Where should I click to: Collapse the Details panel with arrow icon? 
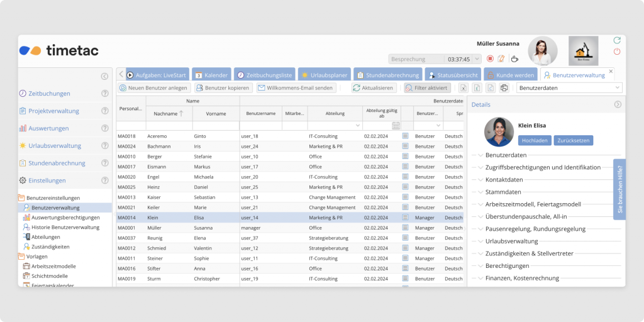(x=618, y=104)
